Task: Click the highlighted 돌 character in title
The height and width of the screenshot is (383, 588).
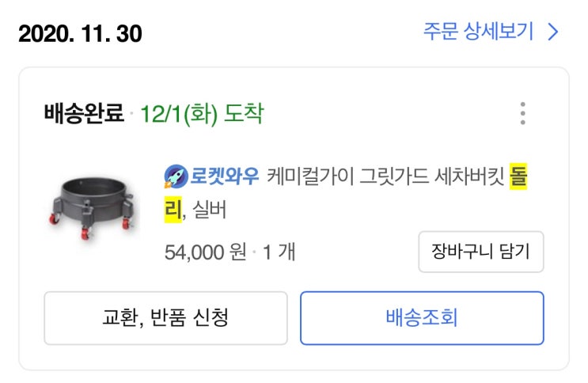Action: click(x=518, y=176)
